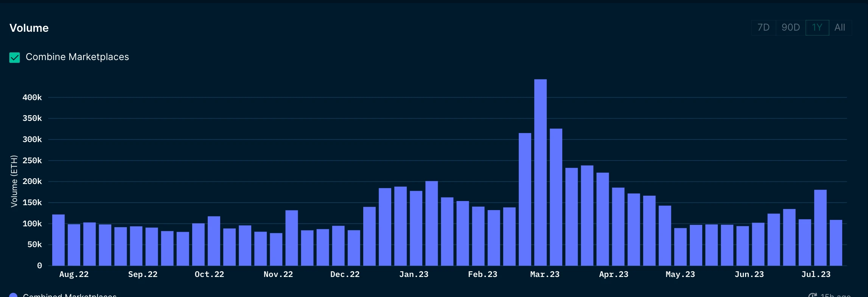
Task: Select the "250k" y-axis tick label
Action: click(32, 161)
